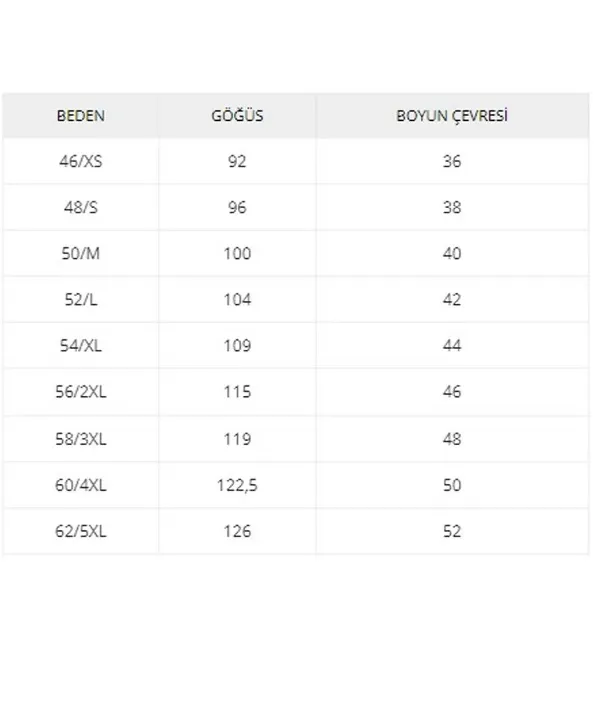The height and width of the screenshot is (727, 603).
Task: Select the 62/5XL size cell
Action: pos(81,531)
